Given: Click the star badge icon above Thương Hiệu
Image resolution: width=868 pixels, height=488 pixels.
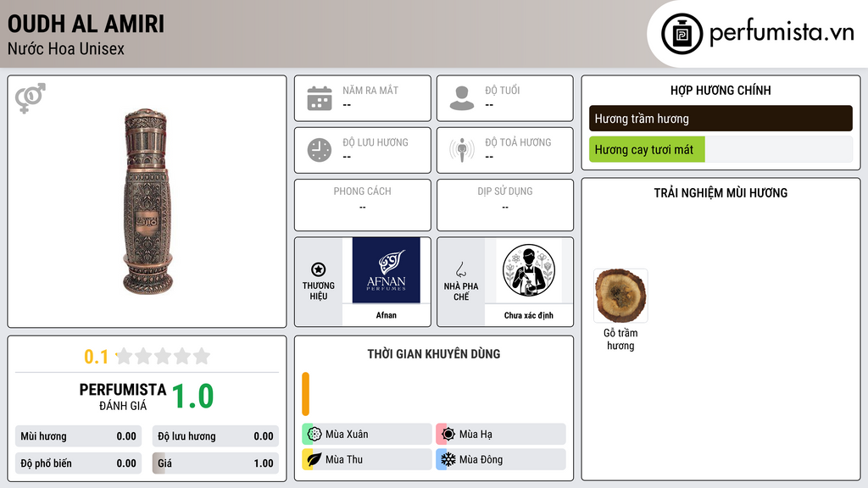Looking at the screenshot, I should pyautogui.click(x=319, y=269).
